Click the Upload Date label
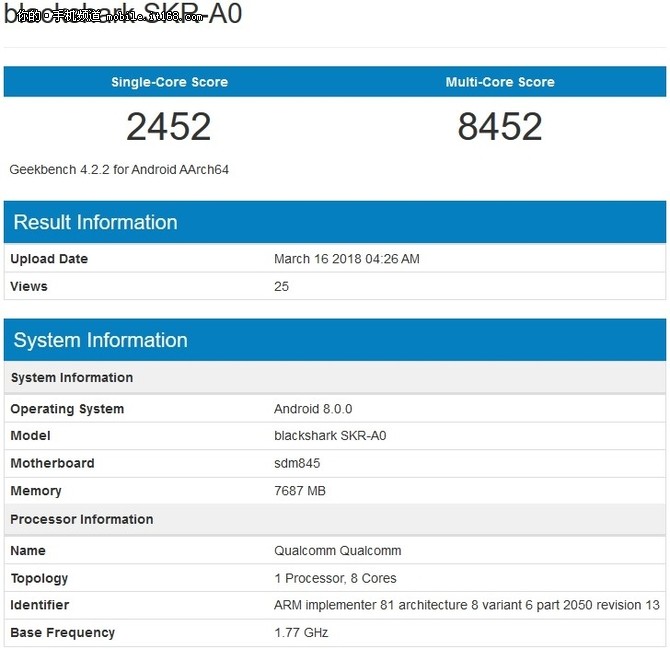The image size is (670, 649). coord(49,258)
